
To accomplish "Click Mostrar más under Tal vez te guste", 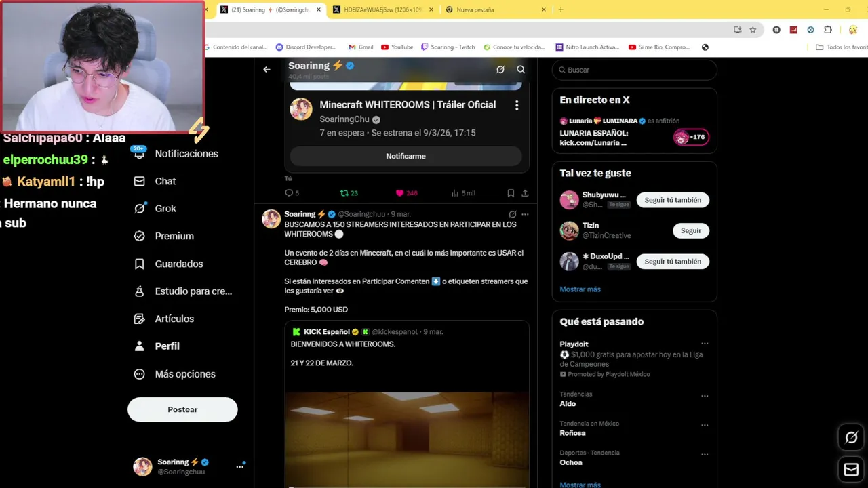I will click(x=580, y=289).
